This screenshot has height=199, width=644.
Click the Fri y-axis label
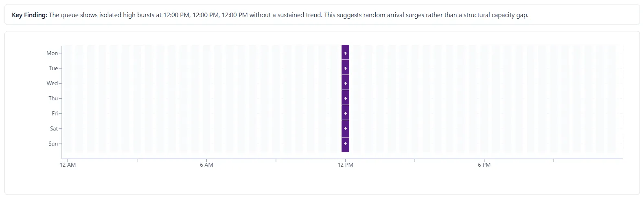point(55,113)
